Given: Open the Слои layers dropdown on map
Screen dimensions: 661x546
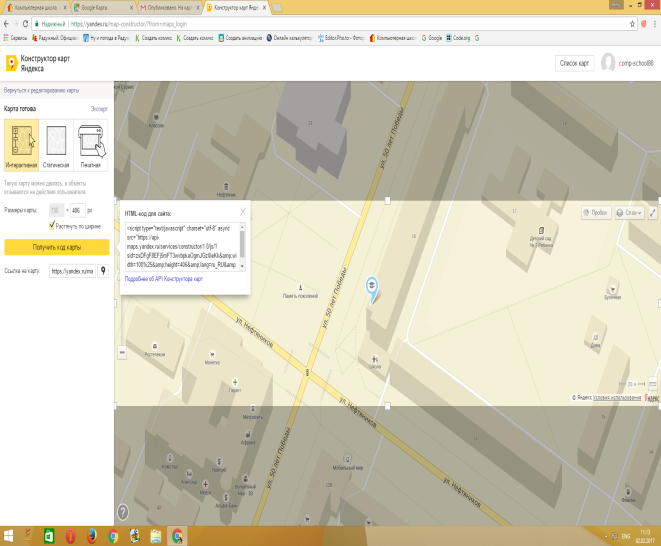Looking at the screenshot, I should [629, 212].
